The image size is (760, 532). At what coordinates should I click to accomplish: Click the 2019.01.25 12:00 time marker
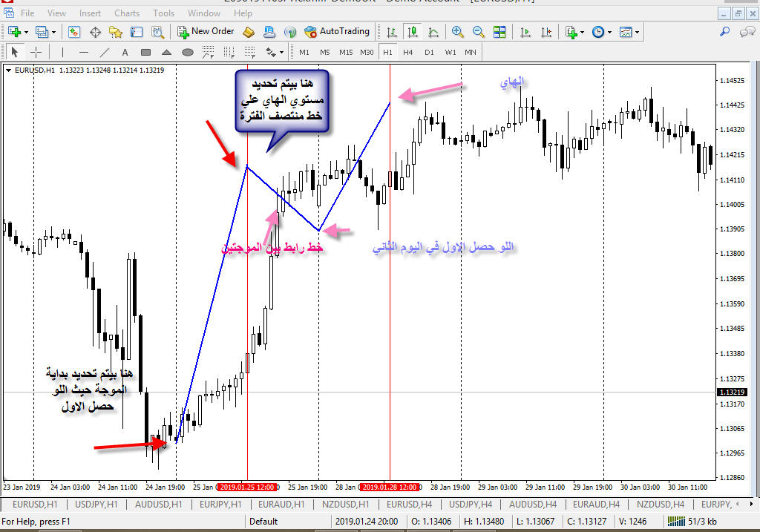tap(246, 487)
